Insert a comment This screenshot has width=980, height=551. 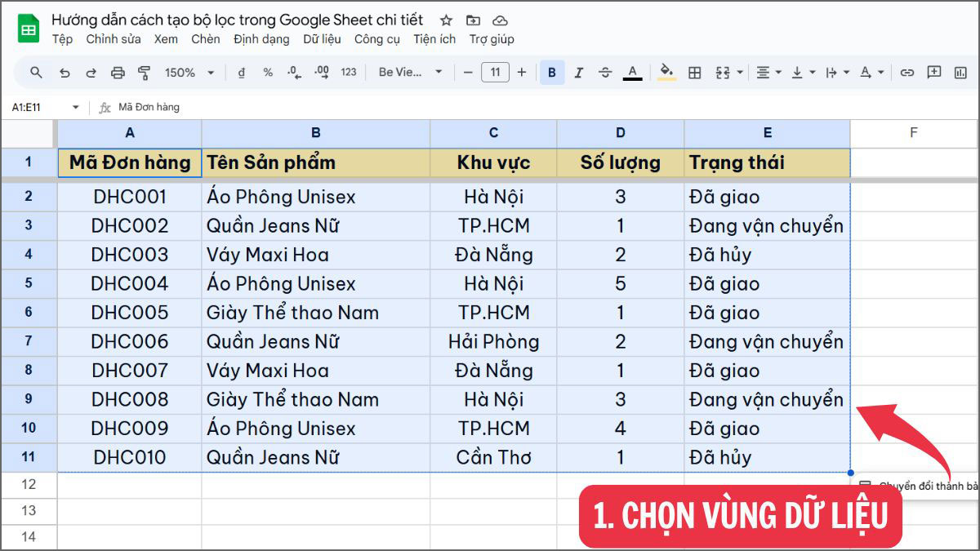click(933, 72)
